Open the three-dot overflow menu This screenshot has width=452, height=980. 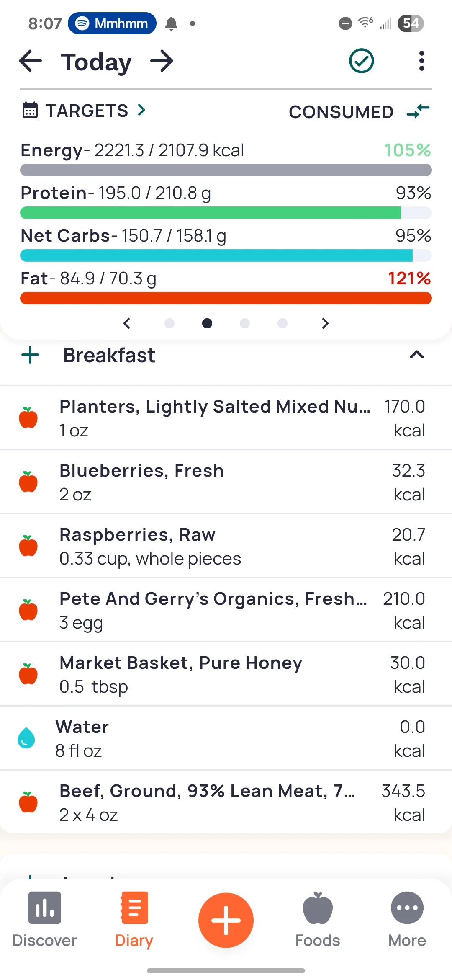point(421,61)
